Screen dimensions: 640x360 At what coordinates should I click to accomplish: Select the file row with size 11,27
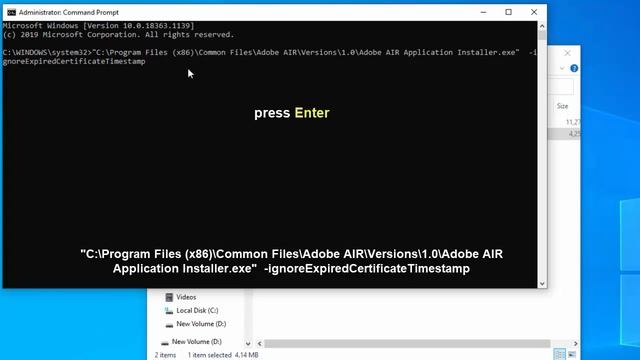[564, 122]
